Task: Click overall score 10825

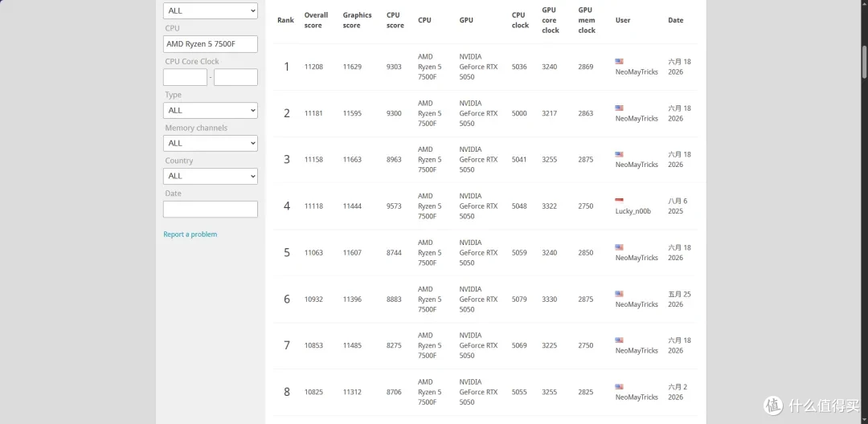Action: 313,392
